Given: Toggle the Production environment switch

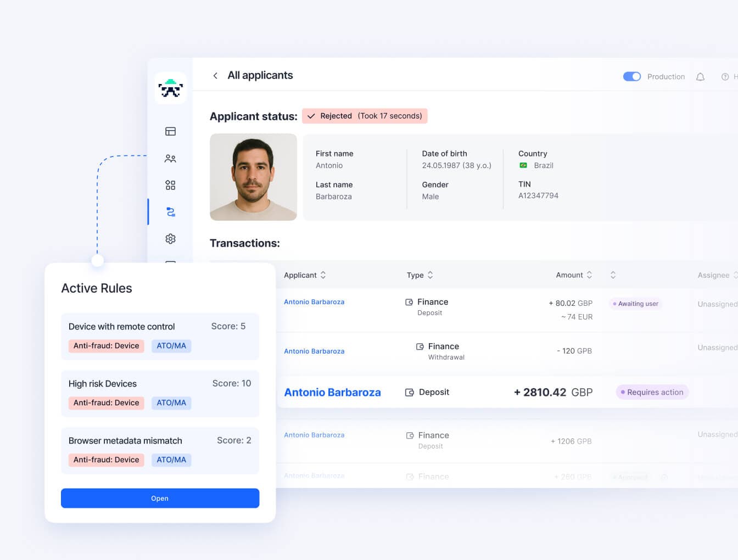Looking at the screenshot, I should (x=631, y=76).
